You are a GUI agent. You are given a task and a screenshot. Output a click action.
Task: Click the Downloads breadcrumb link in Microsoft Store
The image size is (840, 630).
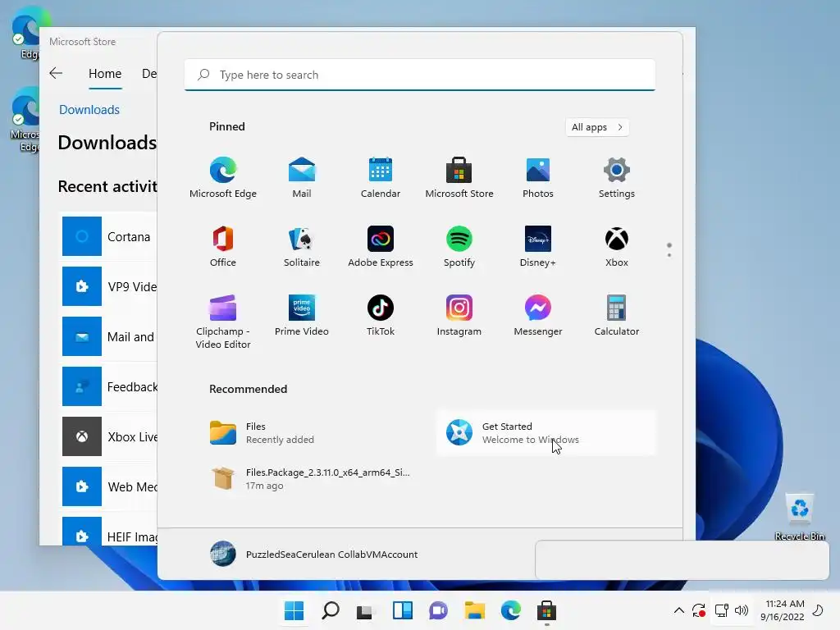coord(89,110)
